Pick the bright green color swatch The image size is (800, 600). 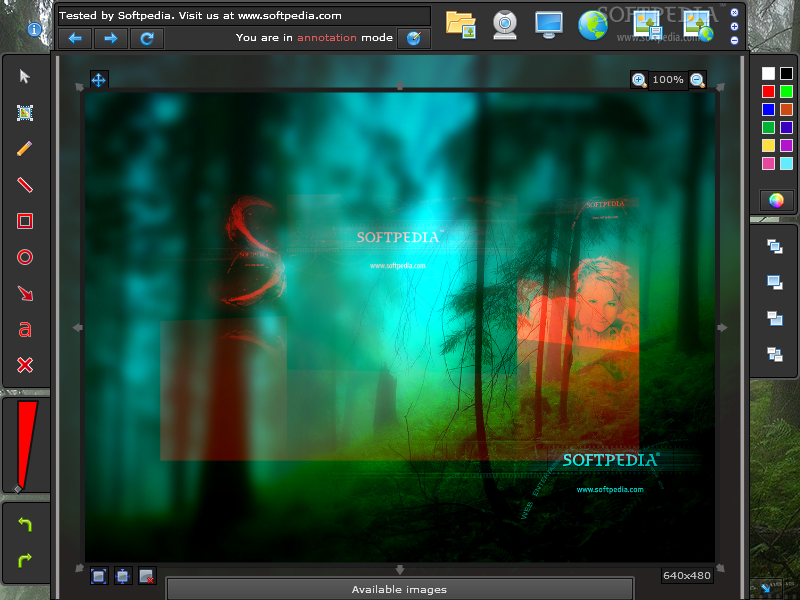[x=786, y=91]
